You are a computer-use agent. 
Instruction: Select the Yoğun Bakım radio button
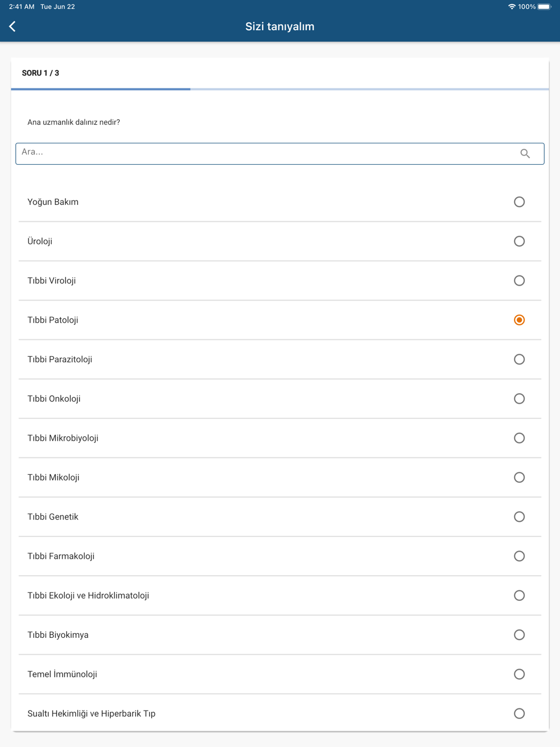[x=519, y=202]
